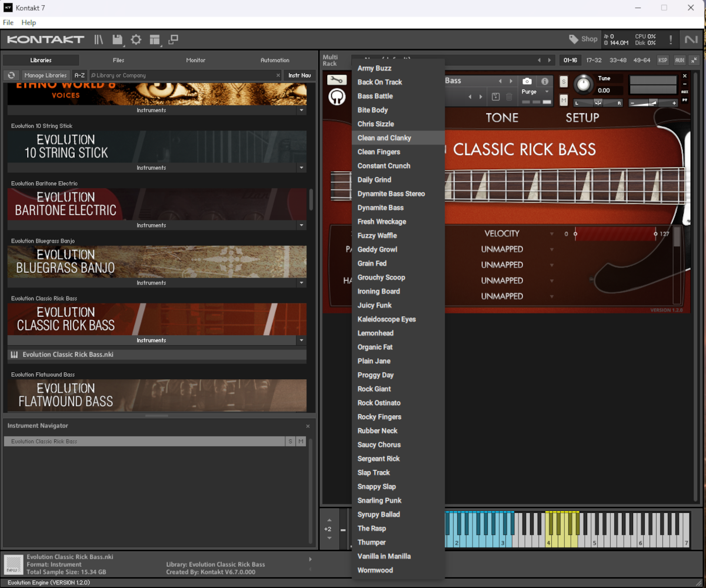Refresh libraries with the circular arrows icon
This screenshot has height=588, width=706.
[11, 75]
